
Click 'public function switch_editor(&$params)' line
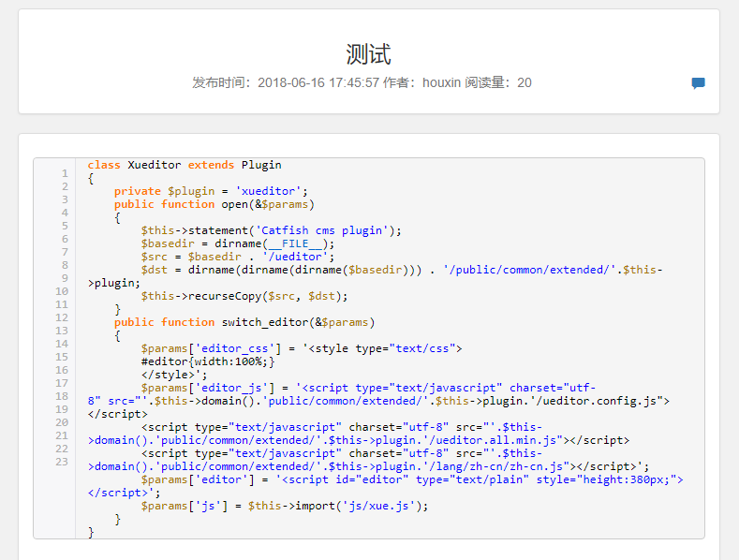coord(244,322)
